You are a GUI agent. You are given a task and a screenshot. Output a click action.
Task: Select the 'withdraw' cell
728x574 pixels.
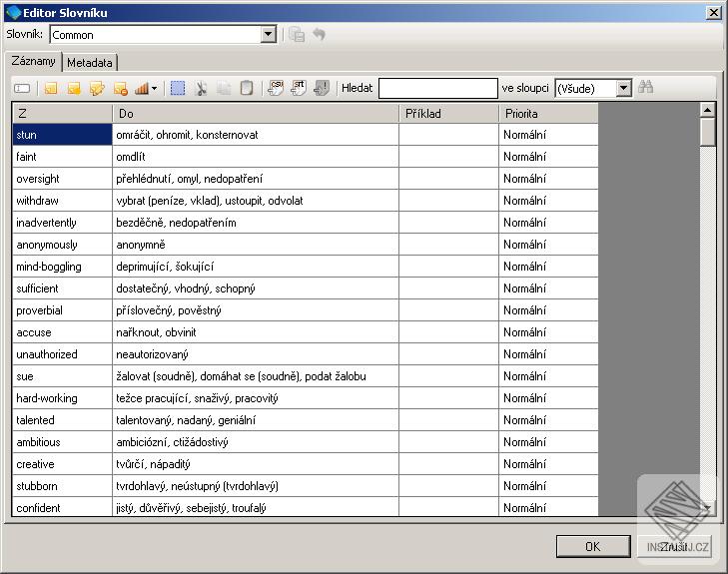62,201
